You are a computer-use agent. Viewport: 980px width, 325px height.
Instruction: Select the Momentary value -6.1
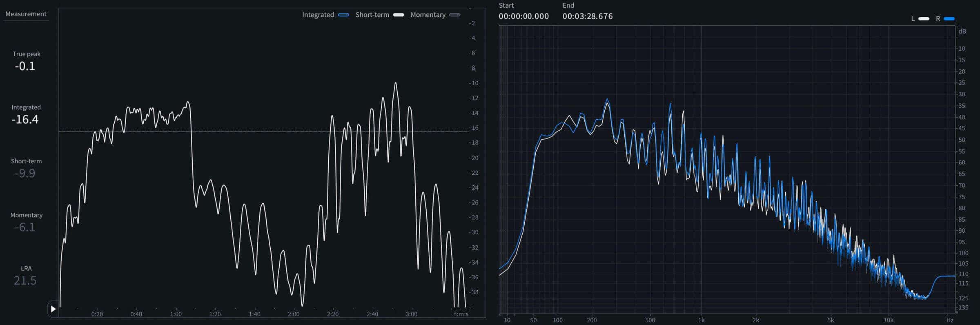(x=25, y=227)
